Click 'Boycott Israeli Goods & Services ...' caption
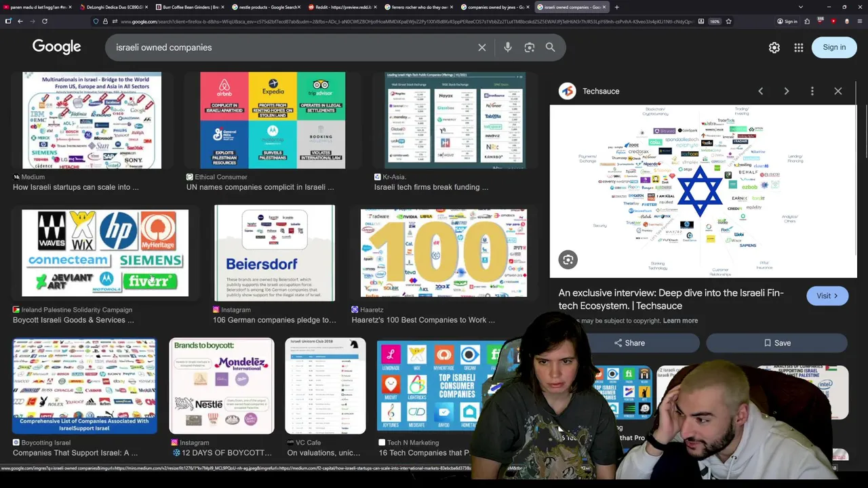868x488 pixels. tap(73, 320)
